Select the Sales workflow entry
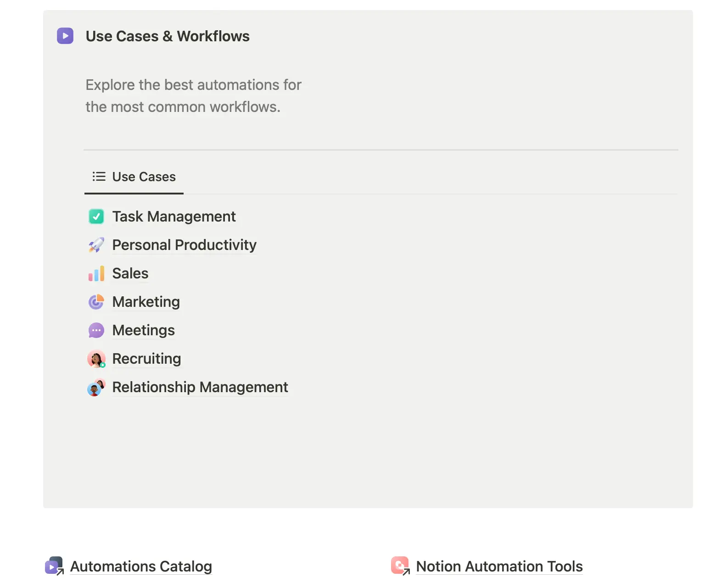Screen dimensions: 705x588 coord(130,273)
